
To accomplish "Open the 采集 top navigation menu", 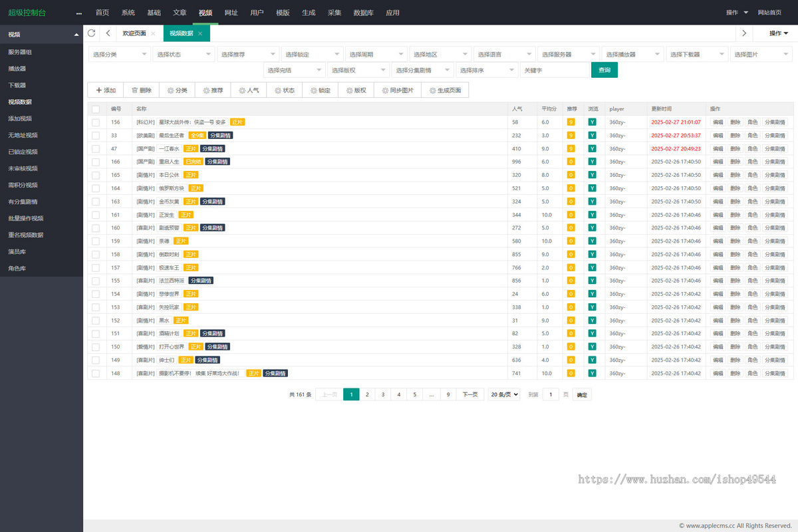I will (334, 13).
